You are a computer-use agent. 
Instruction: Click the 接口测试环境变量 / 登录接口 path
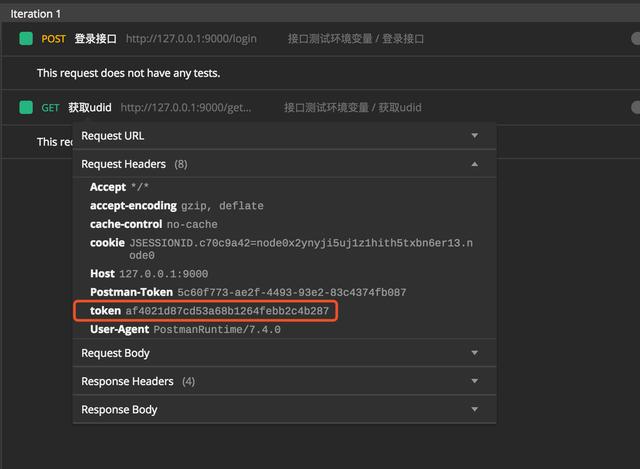point(356,39)
